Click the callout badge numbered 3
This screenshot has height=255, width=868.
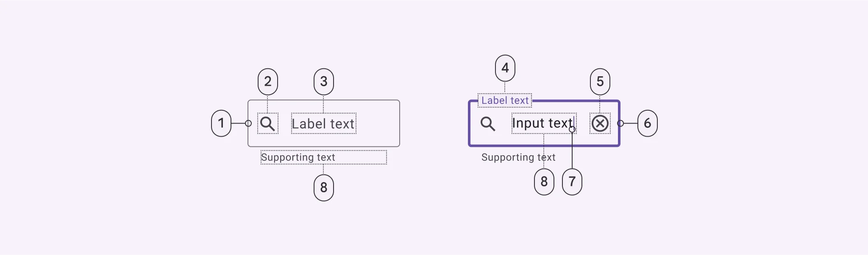pos(324,81)
